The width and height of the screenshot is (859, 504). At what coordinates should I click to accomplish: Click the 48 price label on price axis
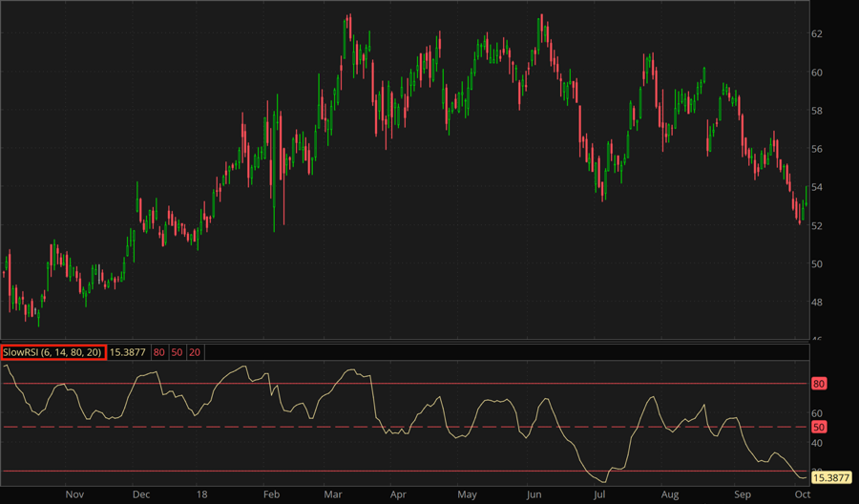(x=817, y=303)
